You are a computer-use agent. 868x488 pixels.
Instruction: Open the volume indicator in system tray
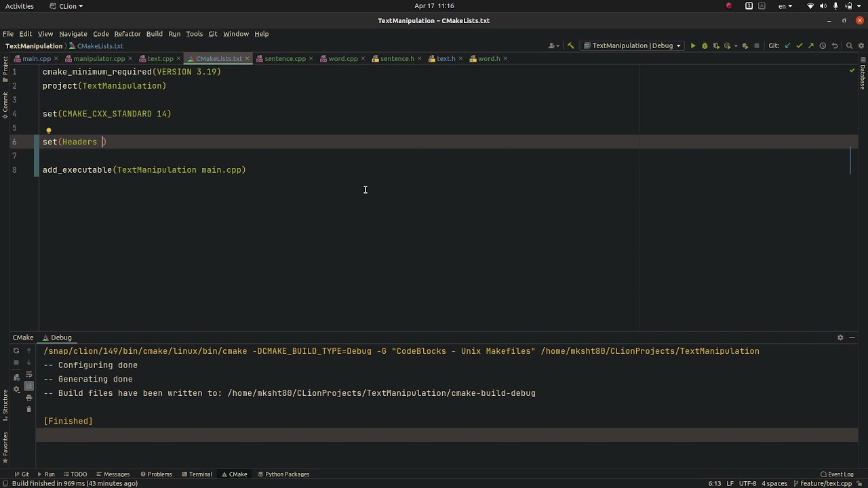tap(823, 6)
